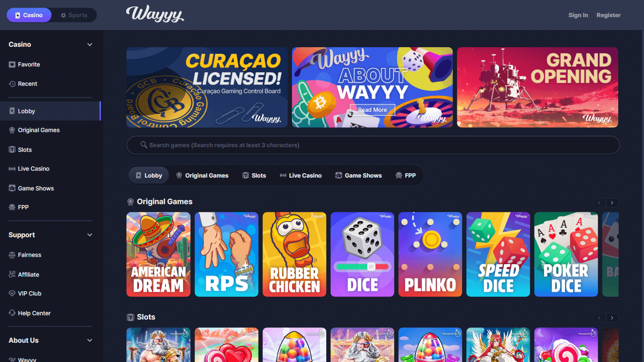Select the FPP tab

[x=406, y=175]
